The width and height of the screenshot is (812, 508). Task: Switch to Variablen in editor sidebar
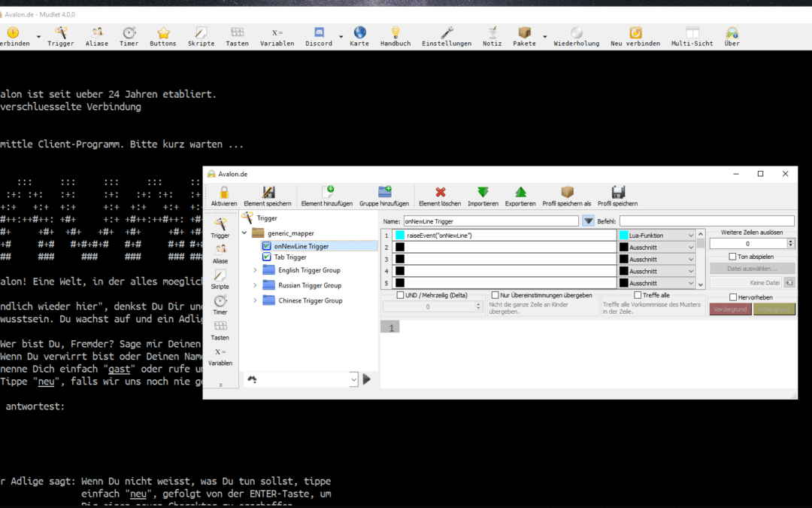(x=220, y=356)
